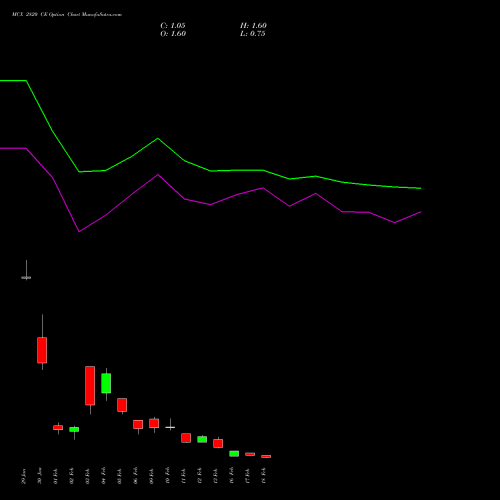The height and width of the screenshot is (500, 500).
Task: Click the green candlestick for 04 Feb
Action: click(106, 383)
